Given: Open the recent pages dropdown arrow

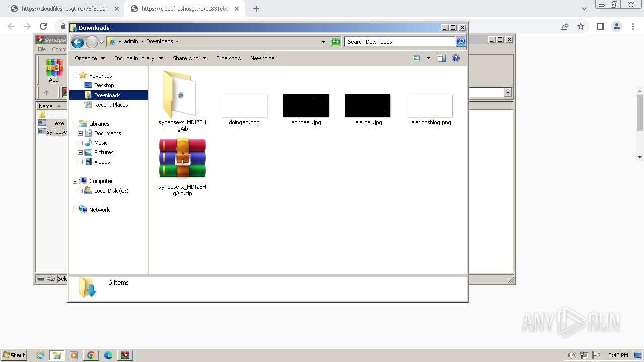Looking at the screenshot, I should tap(102, 42).
